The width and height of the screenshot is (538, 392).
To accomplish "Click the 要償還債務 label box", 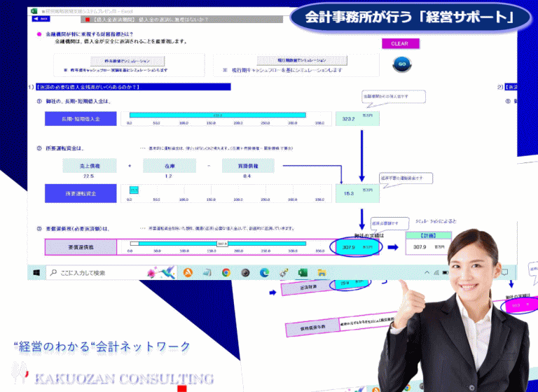I will point(81,247).
